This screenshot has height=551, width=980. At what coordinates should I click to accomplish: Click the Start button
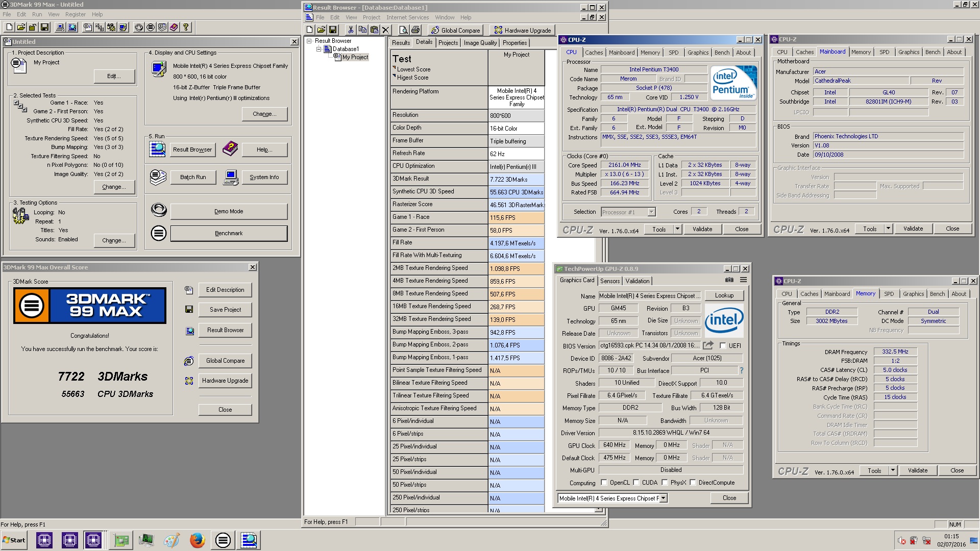pos(14,540)
